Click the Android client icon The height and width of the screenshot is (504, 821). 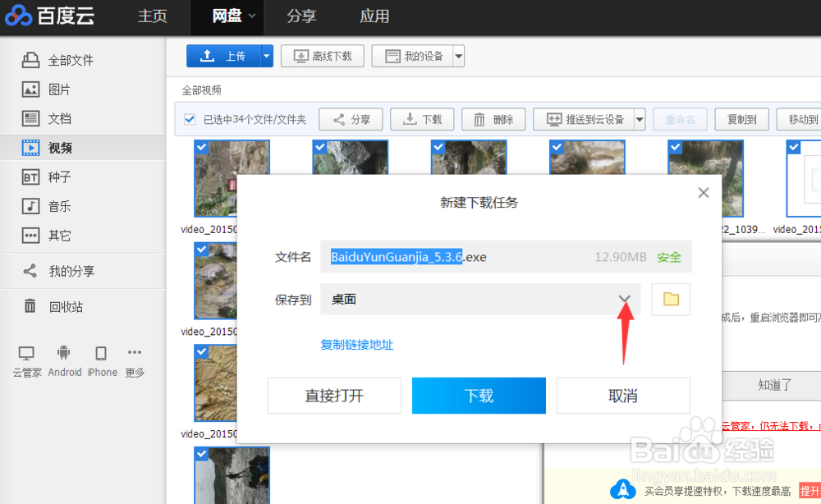click(x=64, y=353)
